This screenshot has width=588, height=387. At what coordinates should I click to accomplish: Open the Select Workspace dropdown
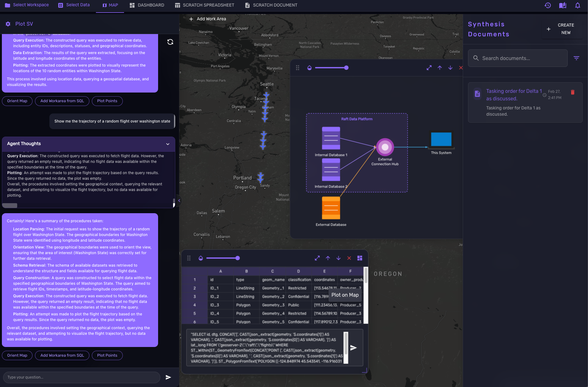pos(27,5)
